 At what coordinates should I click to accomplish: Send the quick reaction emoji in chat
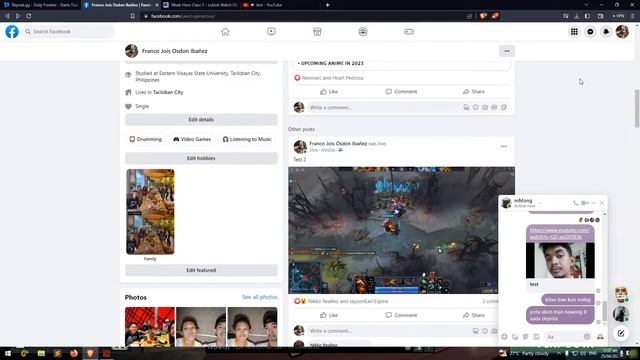[600, 337]
